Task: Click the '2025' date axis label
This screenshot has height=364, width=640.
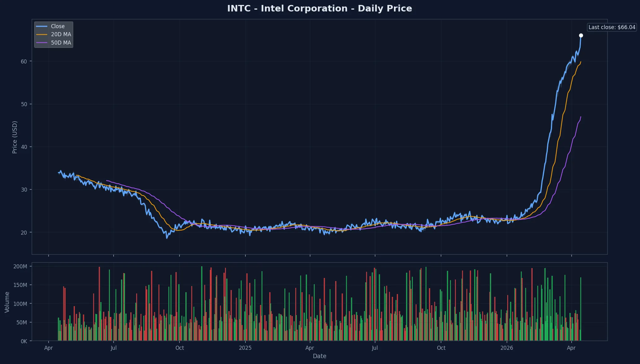Action: (245, 348)
